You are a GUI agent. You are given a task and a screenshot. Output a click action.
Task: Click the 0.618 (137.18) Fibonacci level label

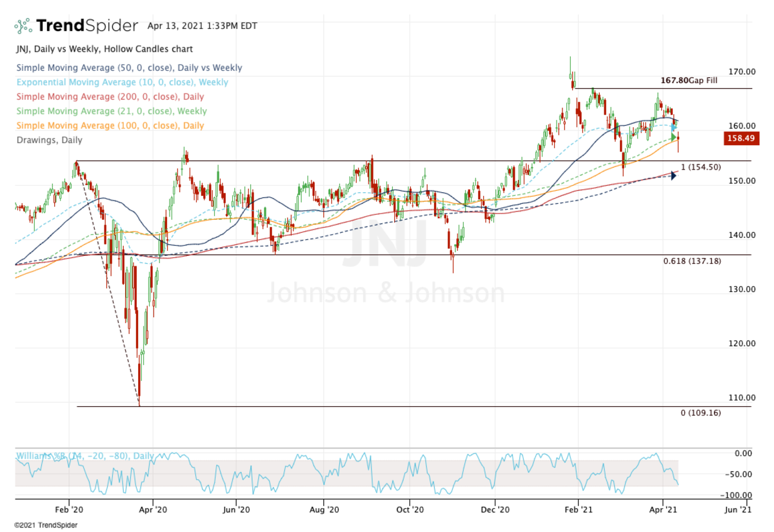(693, 261)
